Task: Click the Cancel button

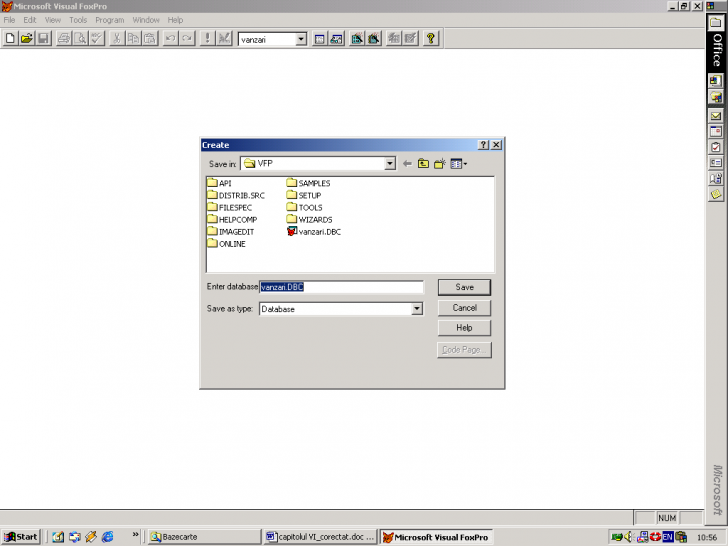Action: point(464,308)
